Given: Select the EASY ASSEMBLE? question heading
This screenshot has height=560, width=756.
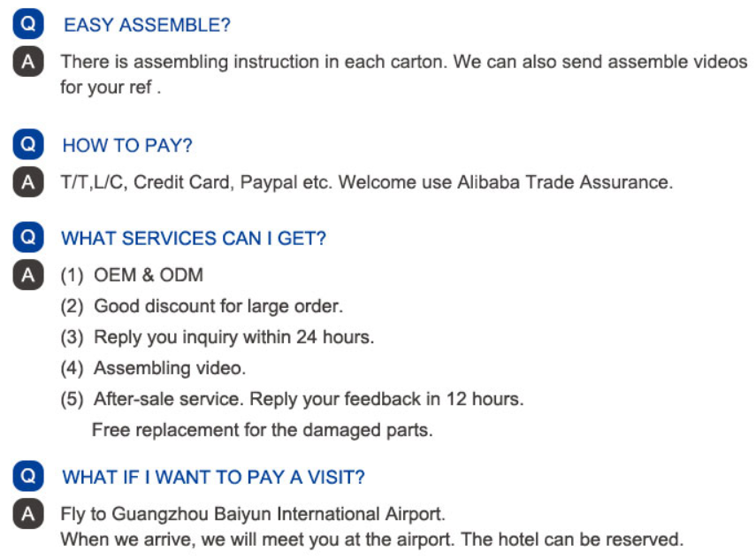Looking at the screenshot, I should pyautogui.click(x=147, y=25).
